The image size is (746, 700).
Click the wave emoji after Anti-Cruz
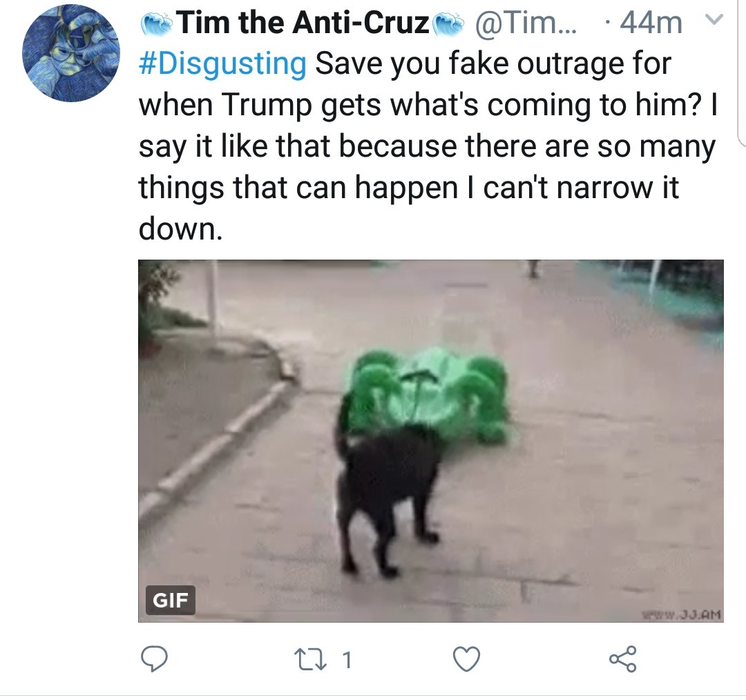coord(448,23)
